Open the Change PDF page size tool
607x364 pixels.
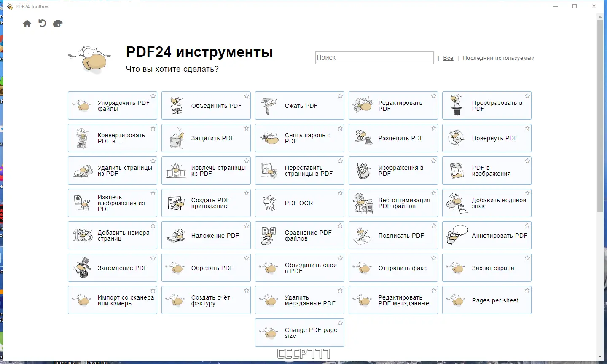pyautogui.click(x=299, y=332)
